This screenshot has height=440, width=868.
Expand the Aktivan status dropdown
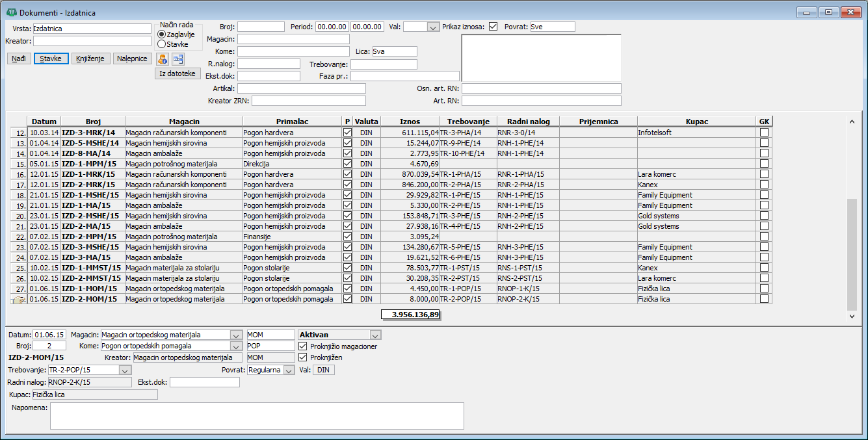[375, 335]
